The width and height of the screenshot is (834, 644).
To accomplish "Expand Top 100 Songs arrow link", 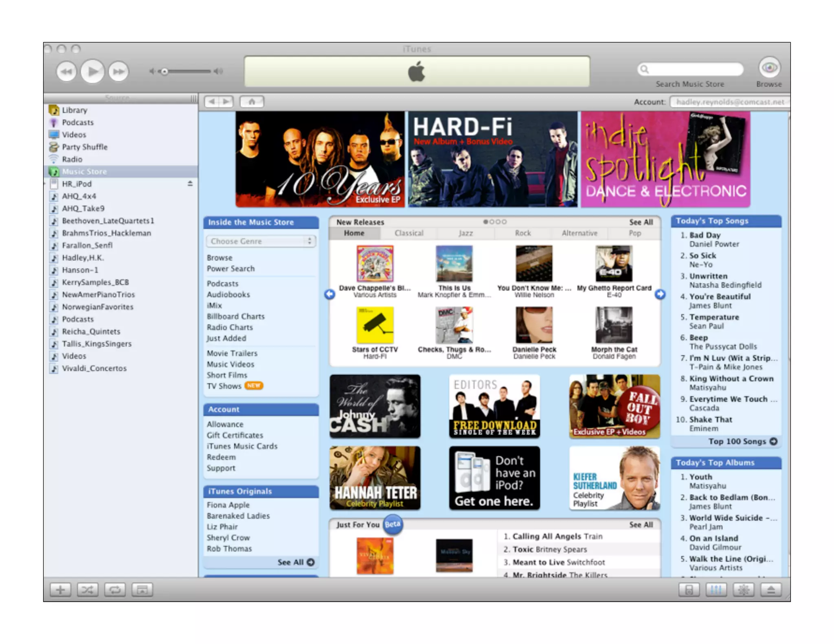I will pyautogui.click(x=773, y=441).
